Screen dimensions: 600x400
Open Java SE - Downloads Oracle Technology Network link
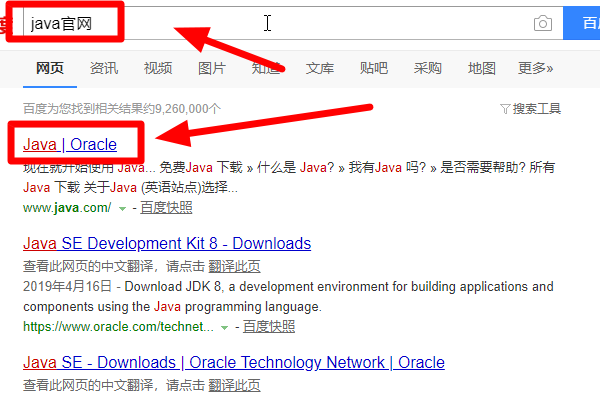coord(233,362)
